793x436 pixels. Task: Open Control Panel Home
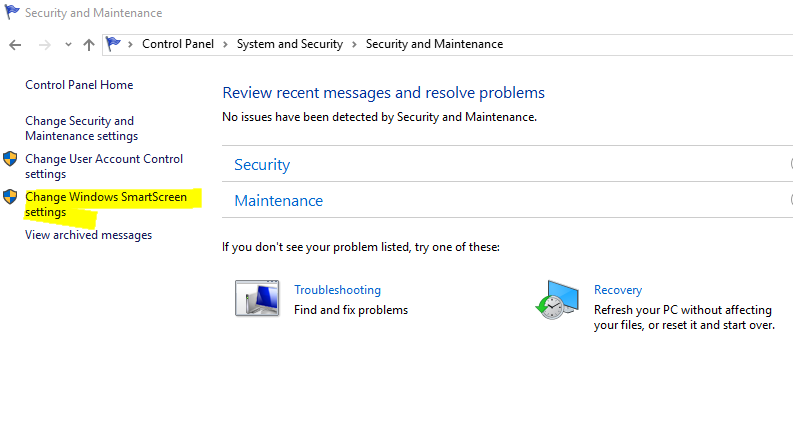coord(79,86)
